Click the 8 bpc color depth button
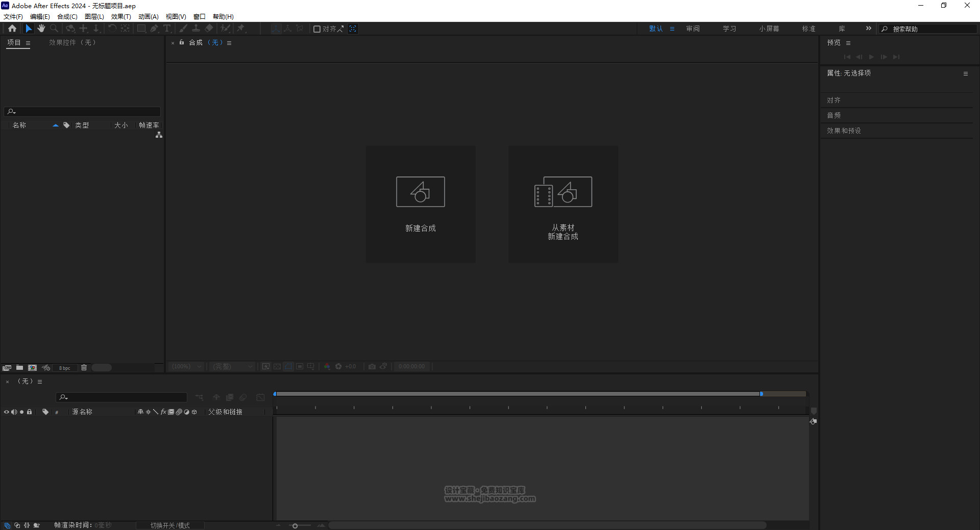The image size is (980, 530). (65, 368)
